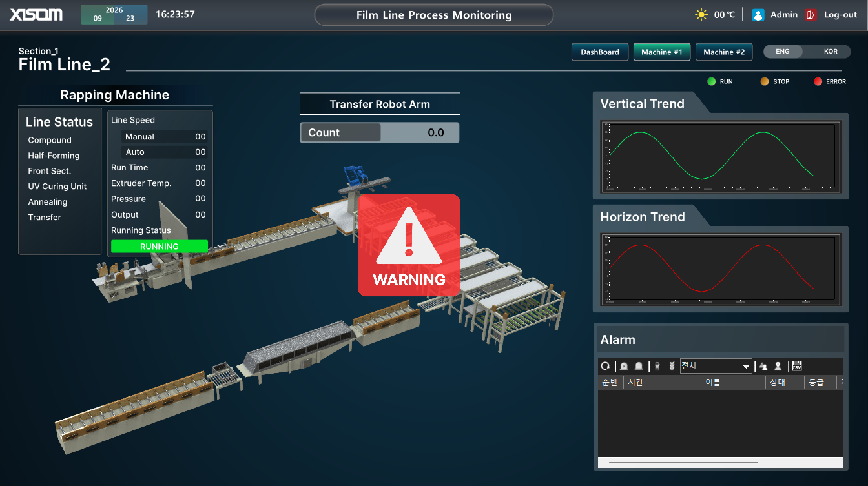Switch language to ENG
The height and width of the screenshot is (486, 868).
782,52
